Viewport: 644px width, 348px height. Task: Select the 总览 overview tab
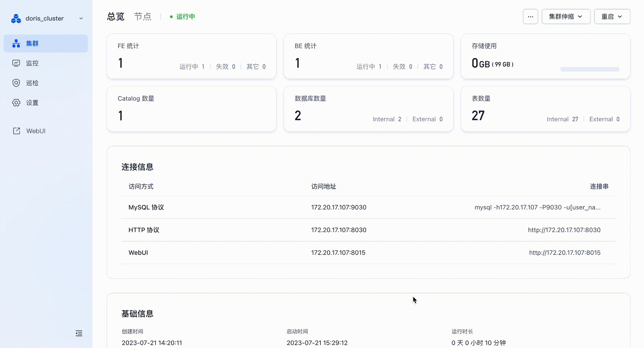pos(116,16)
